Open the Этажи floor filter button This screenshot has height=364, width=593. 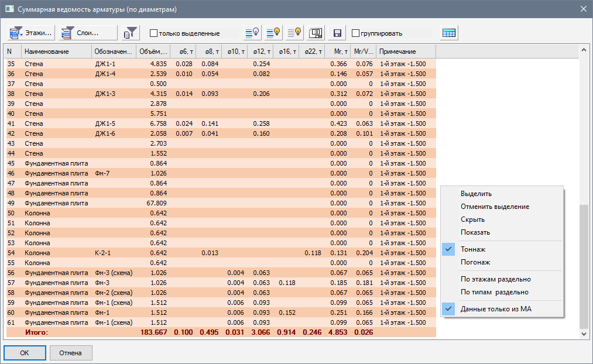tap(30, 33)
